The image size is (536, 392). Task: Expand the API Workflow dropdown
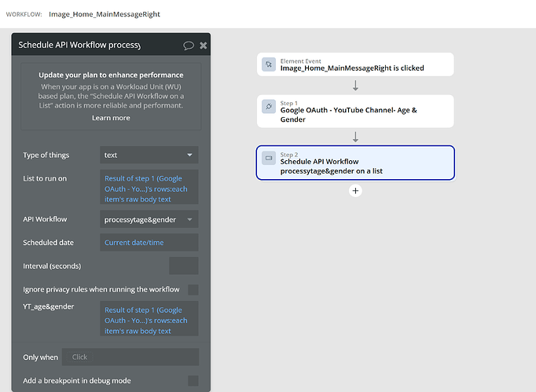click(x=149, y=219)
